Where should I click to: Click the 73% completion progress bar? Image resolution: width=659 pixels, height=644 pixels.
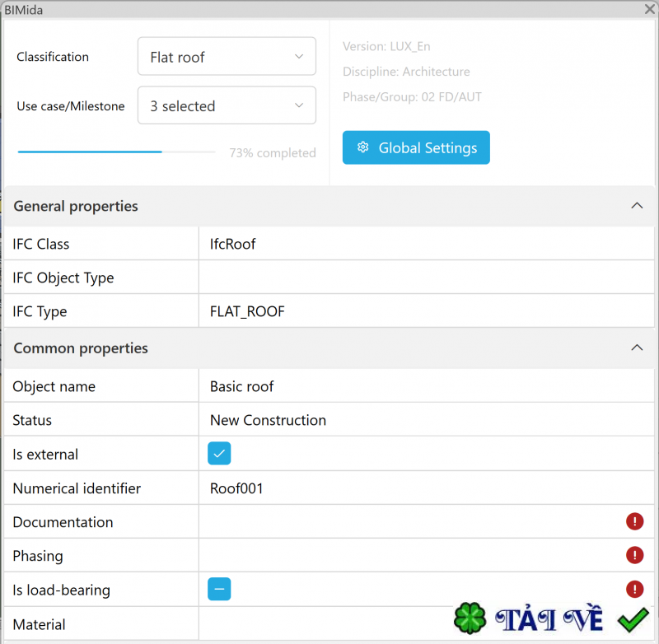115,153
